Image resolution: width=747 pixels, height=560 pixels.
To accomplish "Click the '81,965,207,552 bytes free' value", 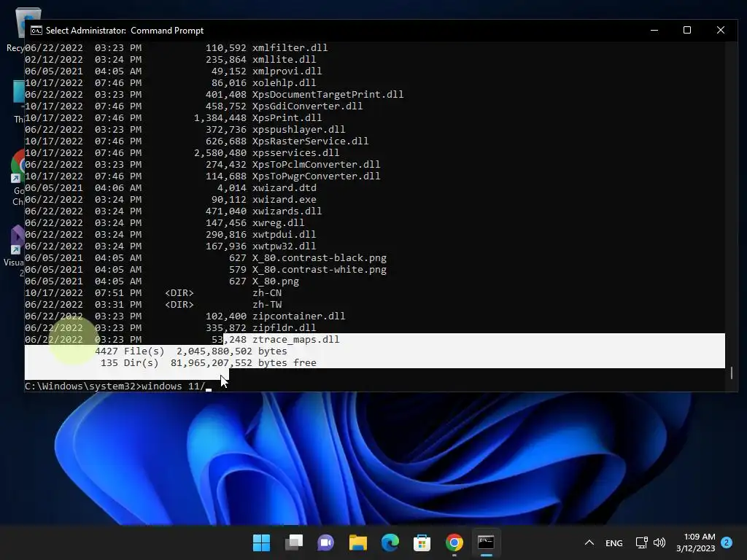I will coord(244,363).
